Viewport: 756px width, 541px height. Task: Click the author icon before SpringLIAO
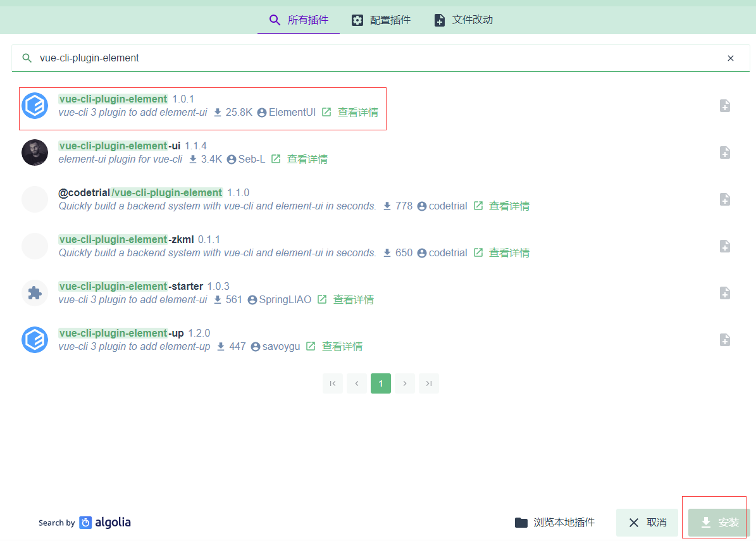coord(252,299)
